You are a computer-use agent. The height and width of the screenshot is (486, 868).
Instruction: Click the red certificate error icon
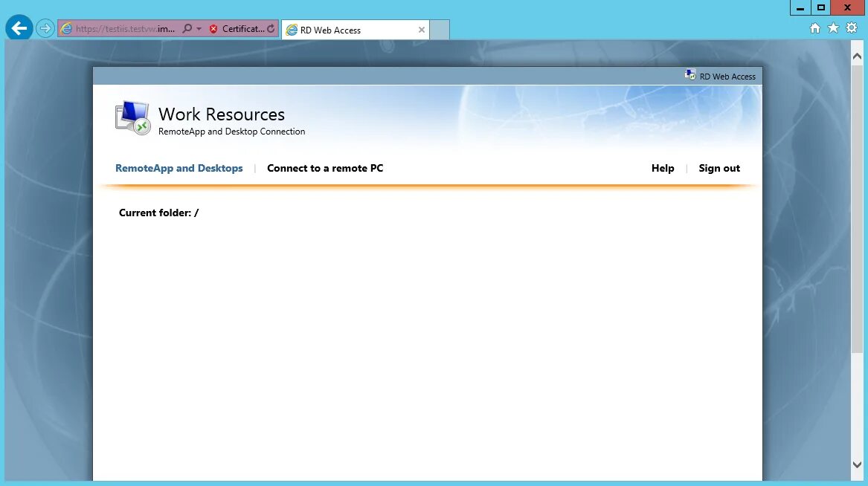(x=213, y=29)
